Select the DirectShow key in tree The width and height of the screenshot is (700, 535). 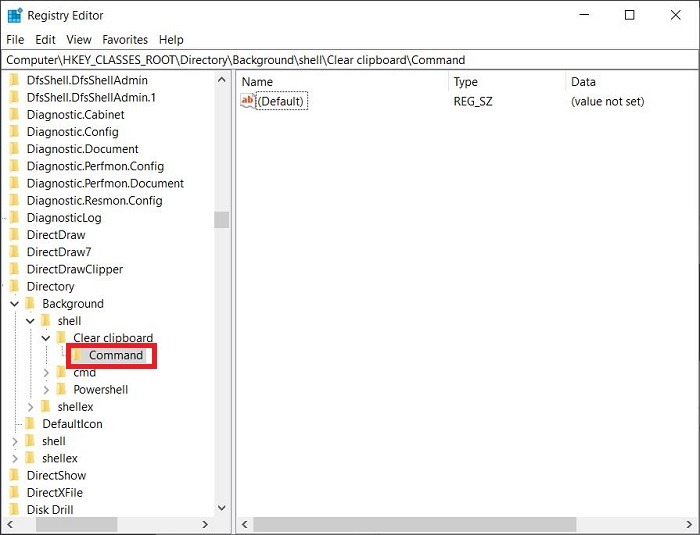(56, 475)
